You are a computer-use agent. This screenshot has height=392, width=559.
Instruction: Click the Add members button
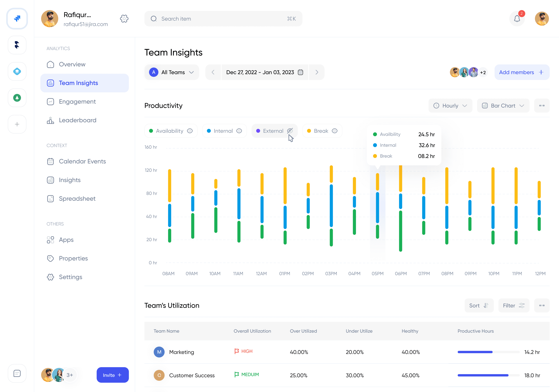pyautogui.click(x=522, y=72)
